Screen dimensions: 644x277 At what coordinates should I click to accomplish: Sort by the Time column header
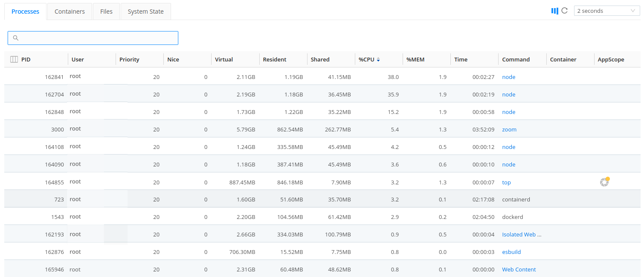point(461,60)
